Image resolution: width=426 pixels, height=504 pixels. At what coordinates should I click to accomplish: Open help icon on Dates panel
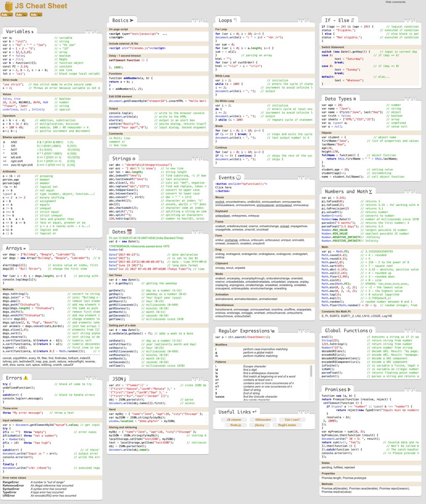[193, 232]
